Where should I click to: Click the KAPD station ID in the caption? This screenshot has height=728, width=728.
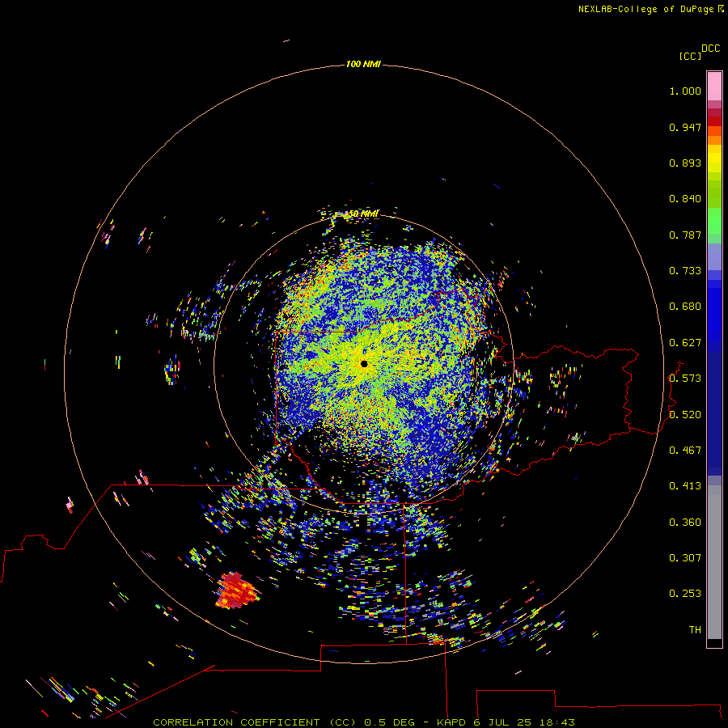click(451, 722)
